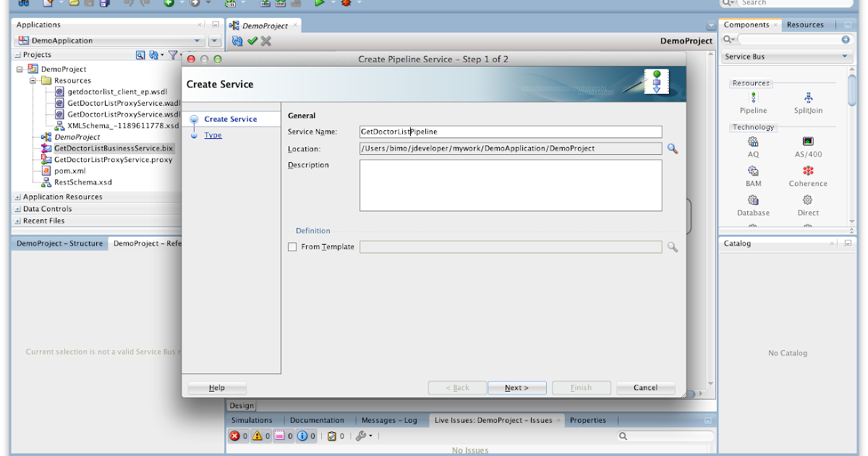868x456 pixels.
Task: Enable the From Template checkbox
Action: coord(292,246)
